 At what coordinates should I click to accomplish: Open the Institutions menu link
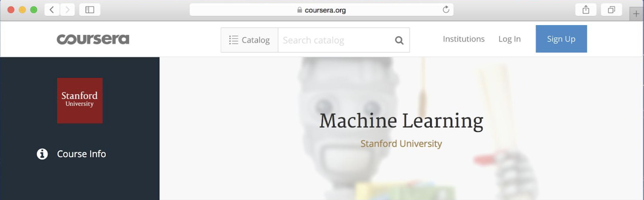pos(464,39)
